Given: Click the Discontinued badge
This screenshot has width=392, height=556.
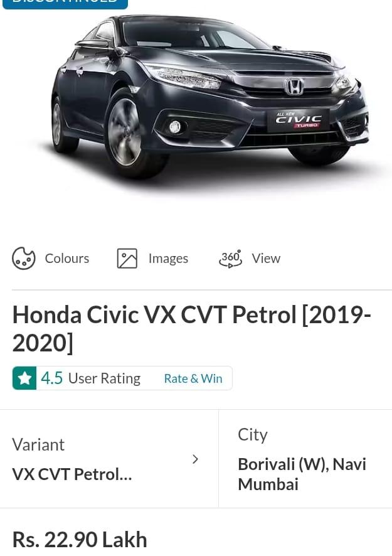Looking at the screenshot, I should click(x=65, y=3).
